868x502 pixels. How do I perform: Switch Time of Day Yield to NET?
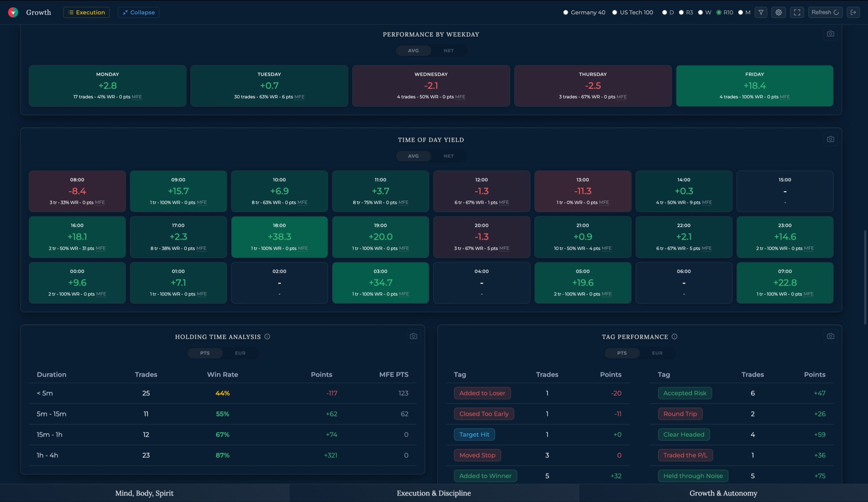pos(449,156)
